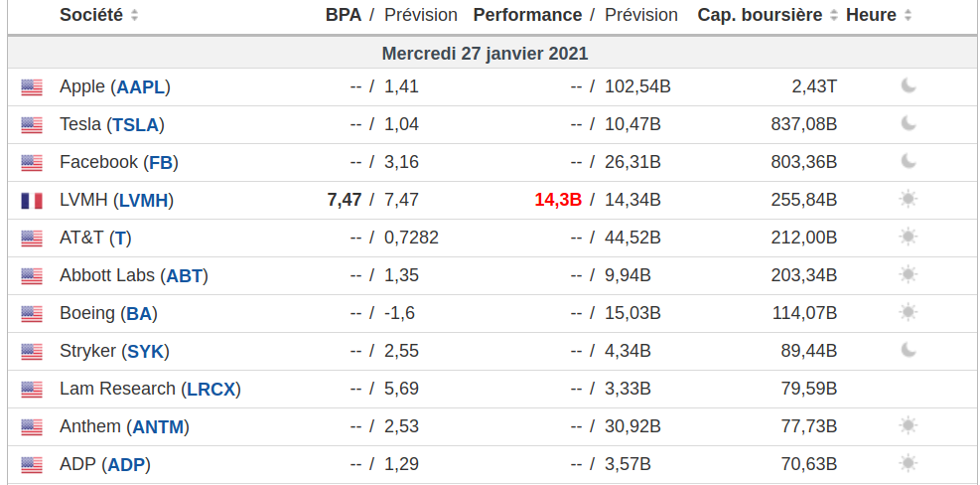Sort by Heure column arrows

(908, 16)
